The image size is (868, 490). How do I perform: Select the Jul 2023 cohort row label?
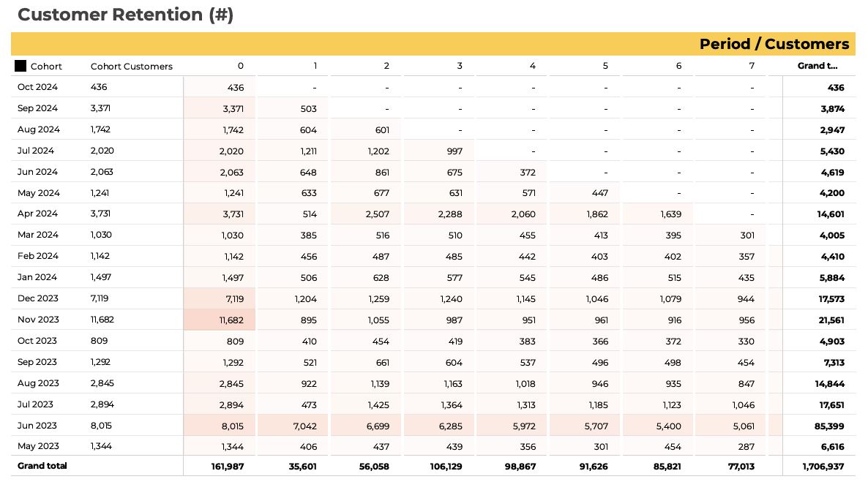[35, 404]
